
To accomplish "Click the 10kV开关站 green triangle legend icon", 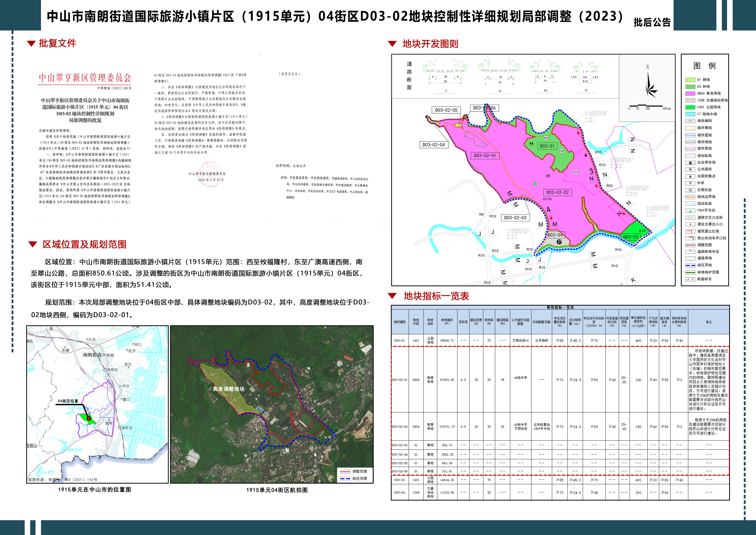I will pos(690,210).
